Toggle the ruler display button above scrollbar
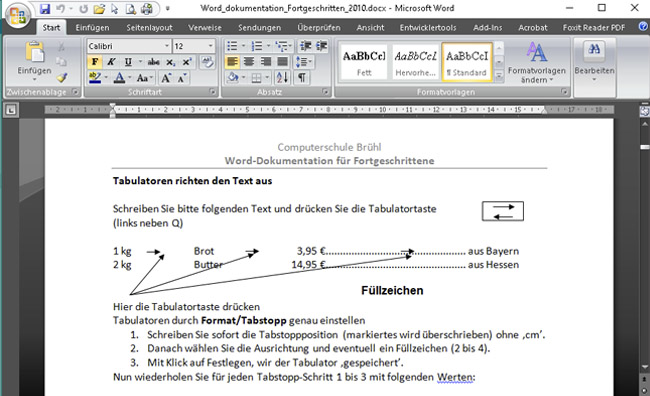 [x=644, y=111]
